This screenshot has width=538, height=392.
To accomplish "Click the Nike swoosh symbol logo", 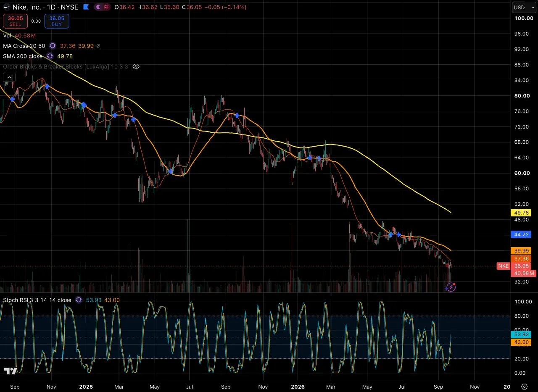I will pyautogui.click(x=7, y=7).
